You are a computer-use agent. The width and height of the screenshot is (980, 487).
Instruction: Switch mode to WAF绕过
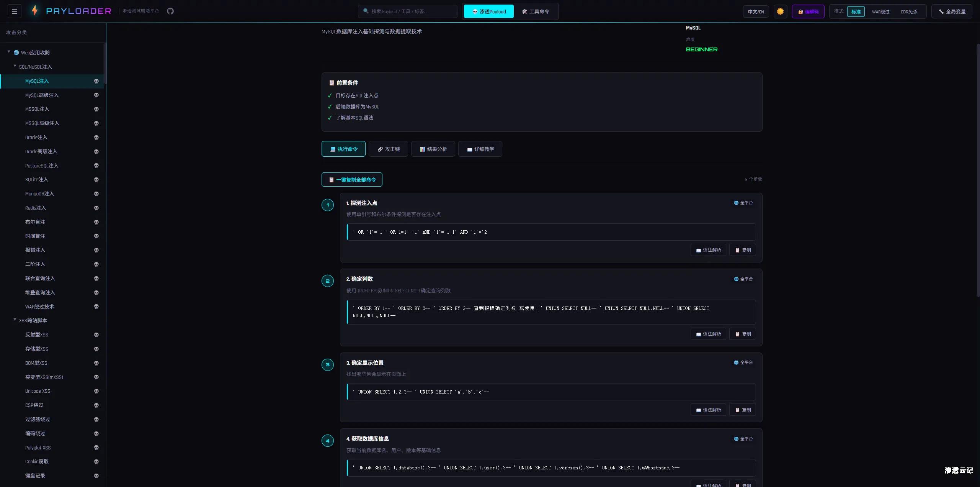[x=881, y=11]
